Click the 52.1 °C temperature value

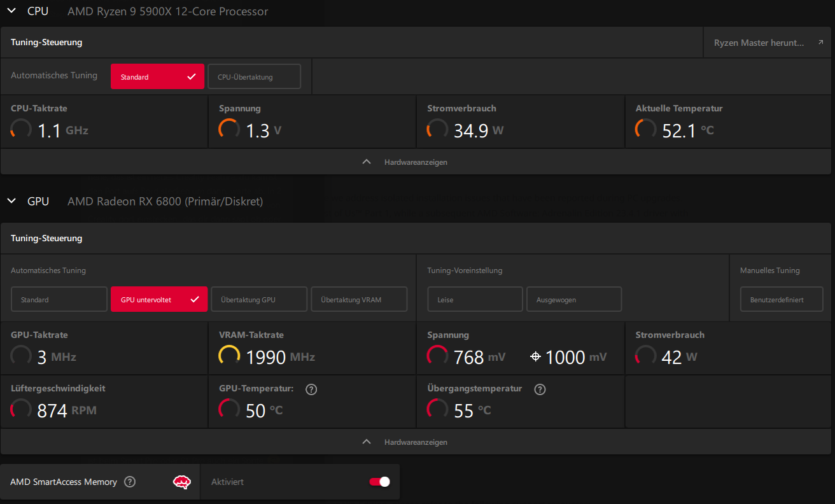[x=688, y=131]
